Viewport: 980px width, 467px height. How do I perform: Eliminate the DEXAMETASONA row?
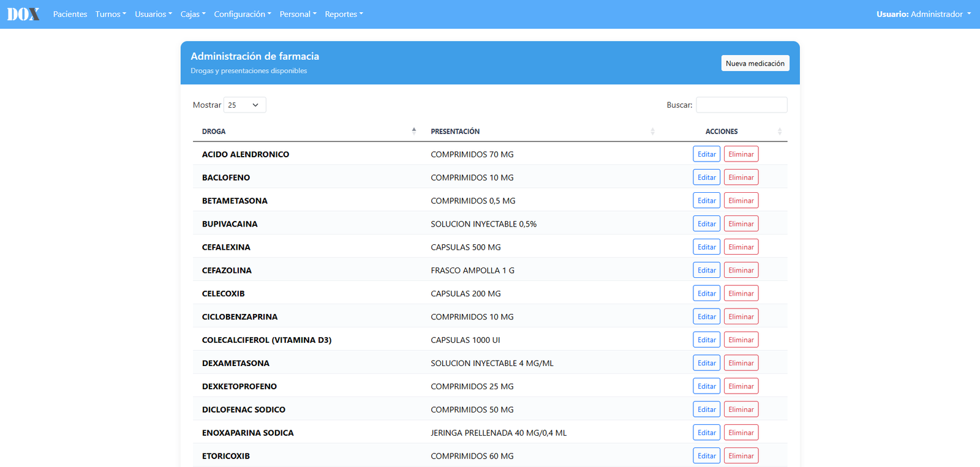(741, 364)
